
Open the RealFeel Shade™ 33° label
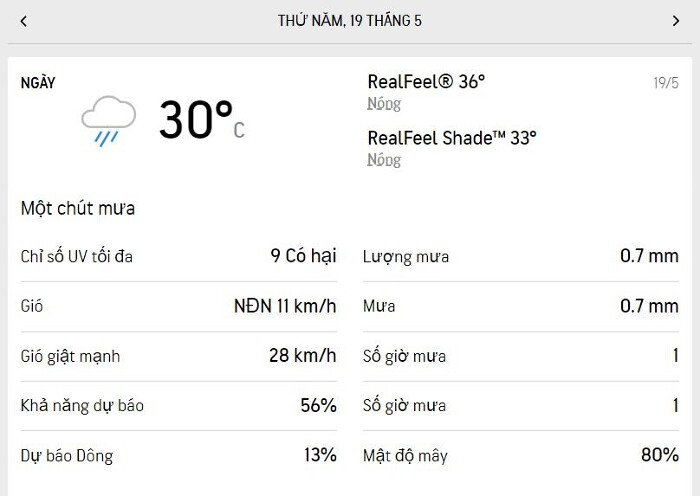[452, 138]
